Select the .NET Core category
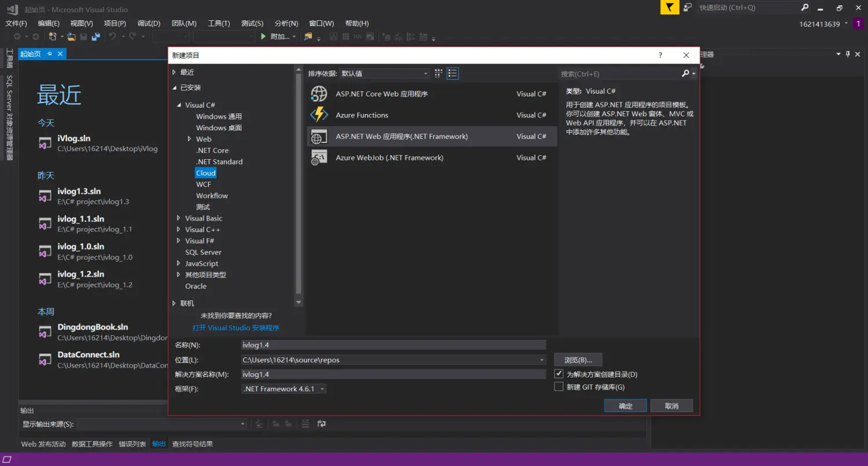This screenshot has height=466, width=868. [x=212, y=151]
